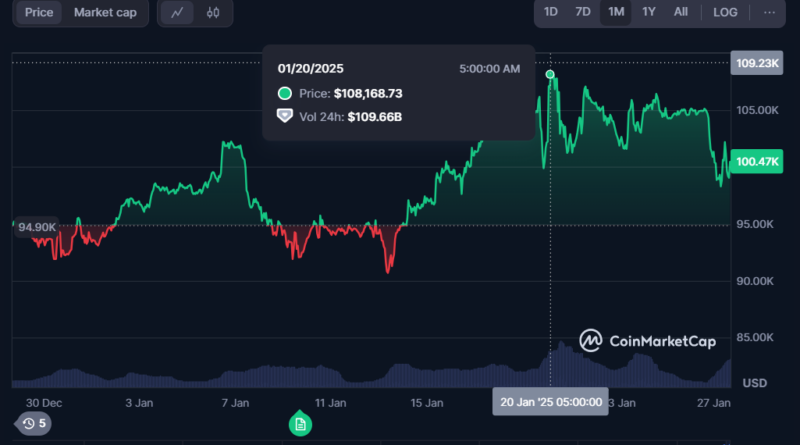This screenshot has width=800, height=445.
Task: Click the 15 Jan date label
Action: pyautogui.click(x=427, y=403)
